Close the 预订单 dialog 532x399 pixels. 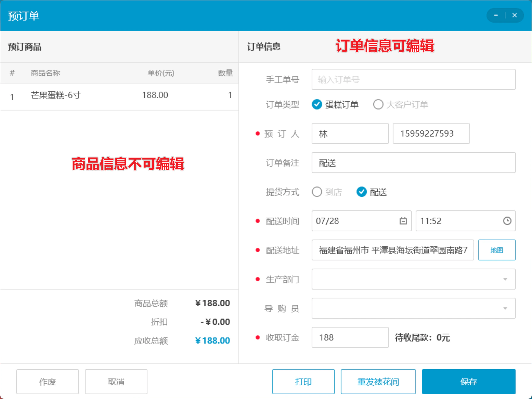tap(514, 15)
